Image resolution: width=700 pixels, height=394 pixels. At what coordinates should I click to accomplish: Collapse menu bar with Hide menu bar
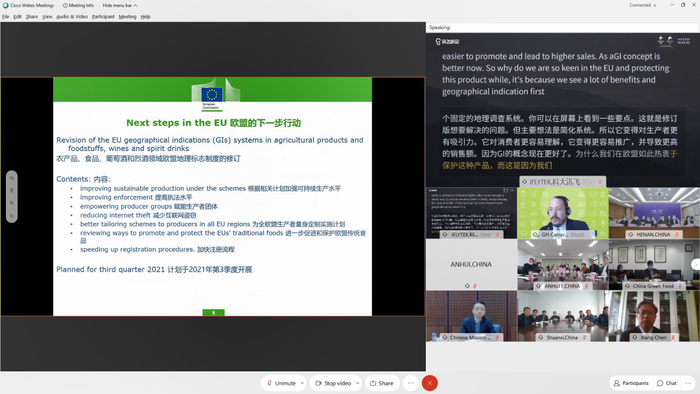[x=120, y=5]
